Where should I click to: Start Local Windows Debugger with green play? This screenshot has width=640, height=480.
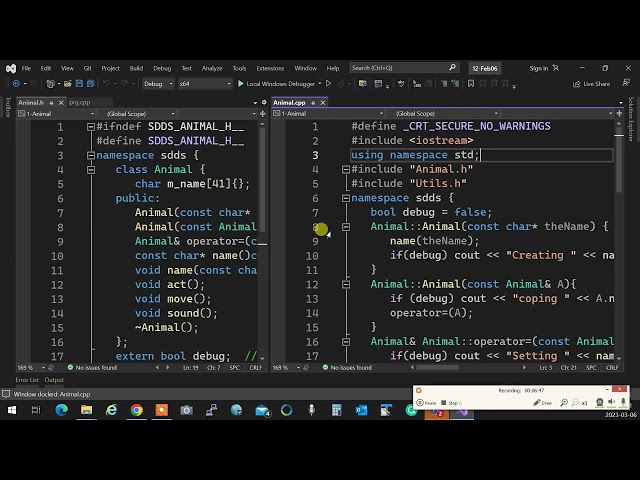pyautogui.click(x=241, y=84)
